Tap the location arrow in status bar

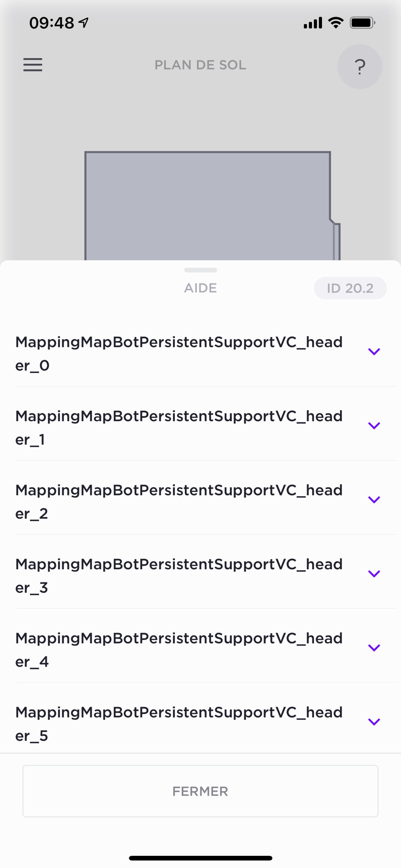pos(84,22)
